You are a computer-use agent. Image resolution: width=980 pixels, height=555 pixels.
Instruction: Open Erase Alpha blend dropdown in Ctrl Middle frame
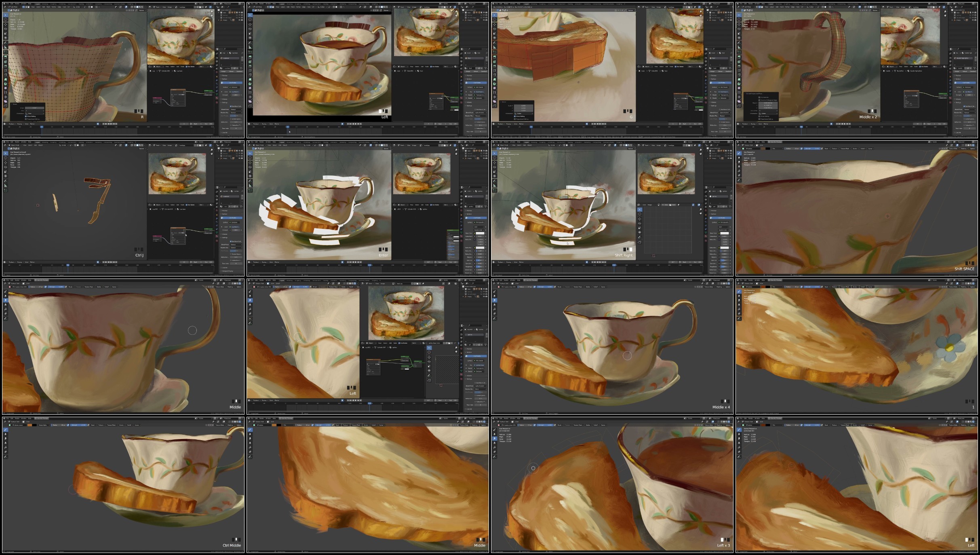(44, 425)
